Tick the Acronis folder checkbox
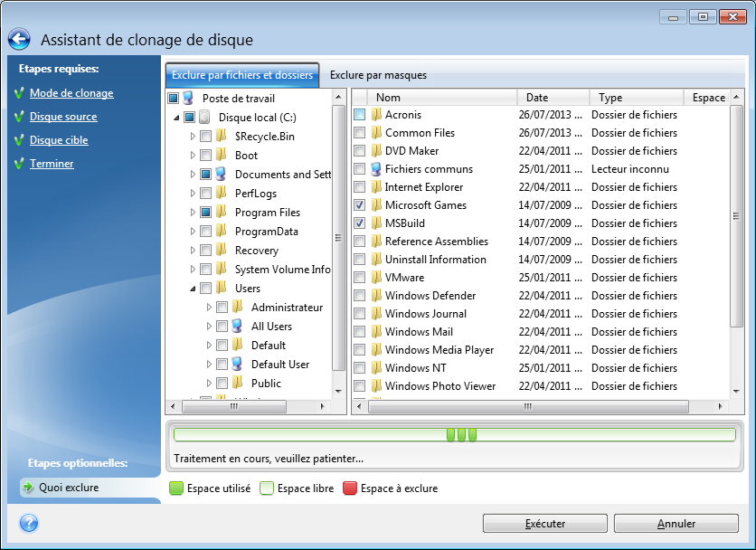The width and height of the screenshot is (756, 550). click(x=360, y=115)
